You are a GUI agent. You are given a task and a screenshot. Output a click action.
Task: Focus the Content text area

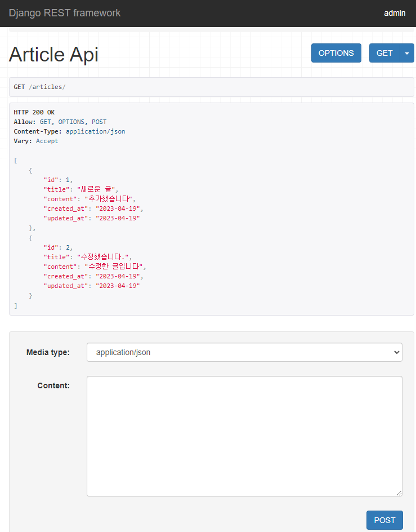244,436
